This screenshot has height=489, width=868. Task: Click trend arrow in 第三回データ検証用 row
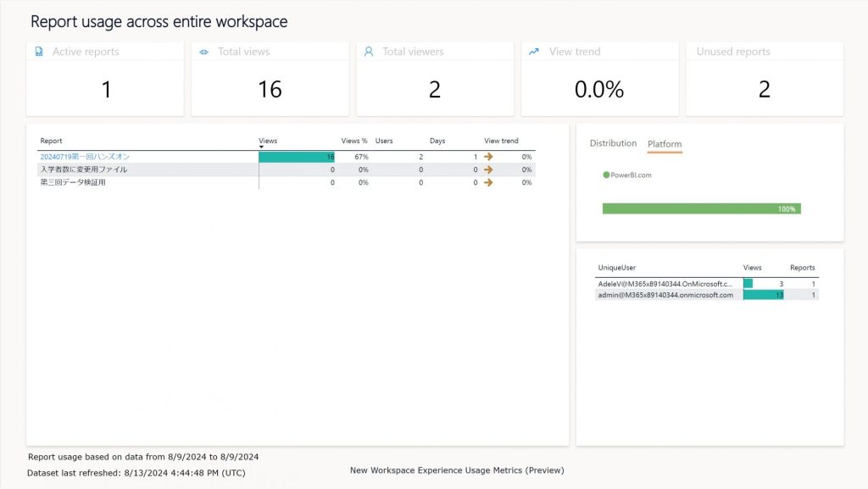tap(488, 182)
